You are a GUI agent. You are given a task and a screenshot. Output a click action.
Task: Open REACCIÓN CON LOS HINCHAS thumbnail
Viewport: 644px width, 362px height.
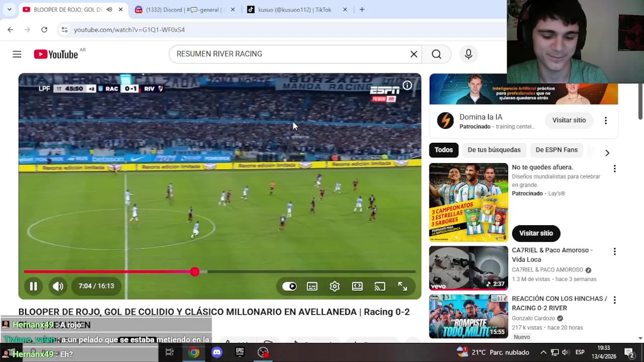tap(468, 316)
